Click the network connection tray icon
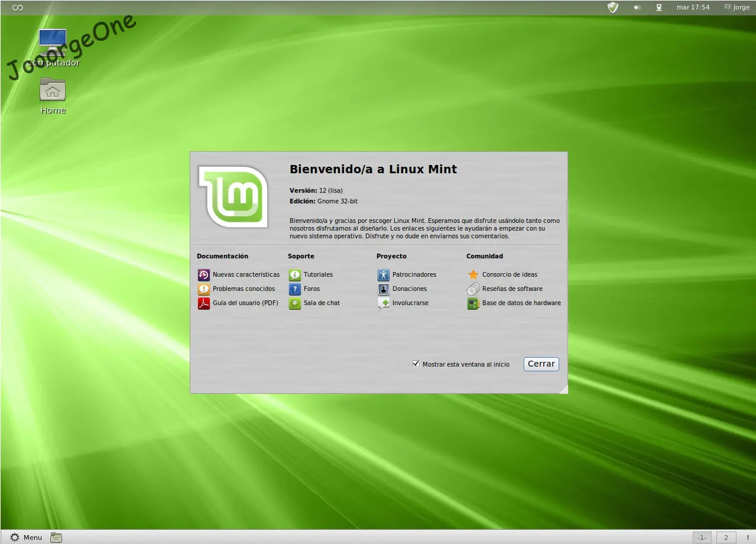Viewport: 756px width, 544px height. pyautogui.click(x=658, y=8)
